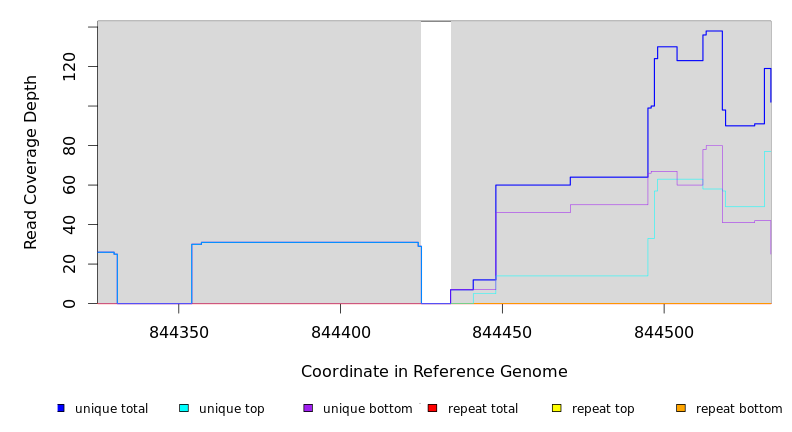Click the 844500 x-axis tick label
The image size is (792, 432).
click(x=663, y=332)
